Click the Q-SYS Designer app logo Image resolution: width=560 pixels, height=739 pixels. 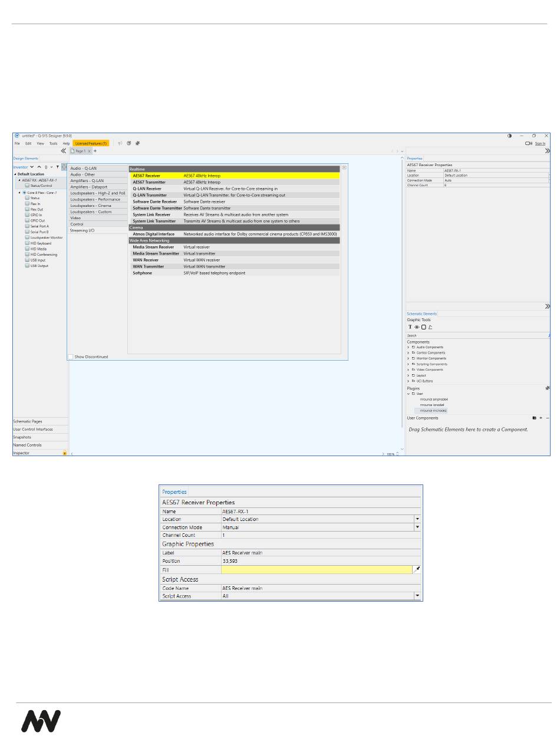(x=17, y=136)
